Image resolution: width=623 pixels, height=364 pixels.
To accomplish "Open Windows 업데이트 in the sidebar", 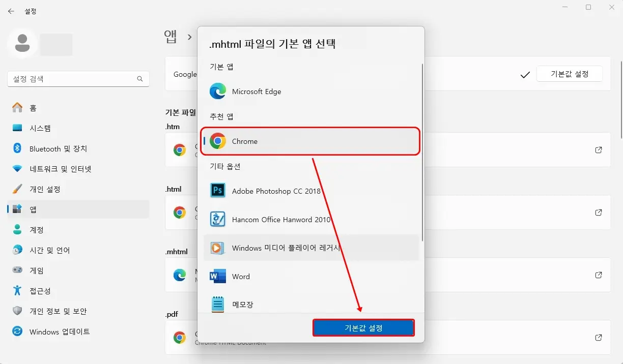I will coord(78,331).
